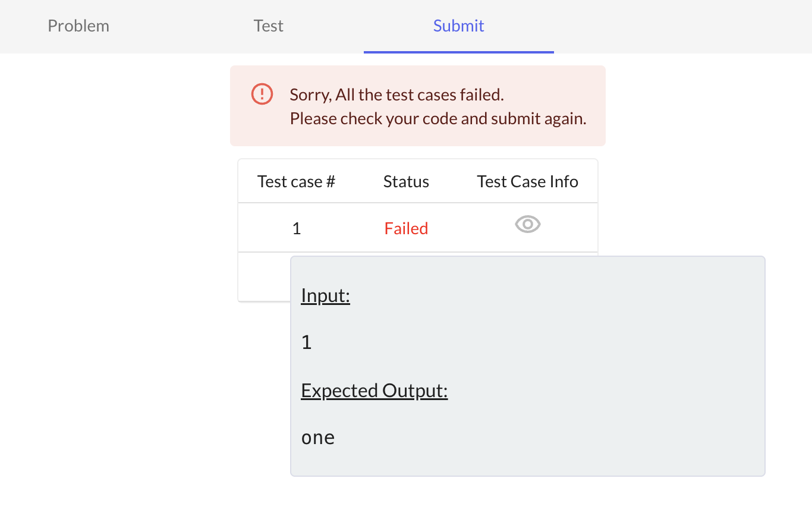
Task: Click the input value 1 in the popup
Action: (307, 342)
